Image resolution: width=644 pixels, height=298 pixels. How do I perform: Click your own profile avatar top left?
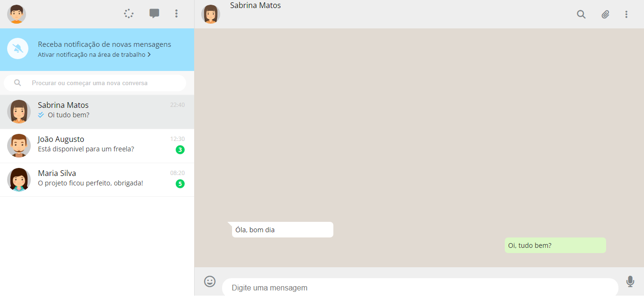point(17,14)
